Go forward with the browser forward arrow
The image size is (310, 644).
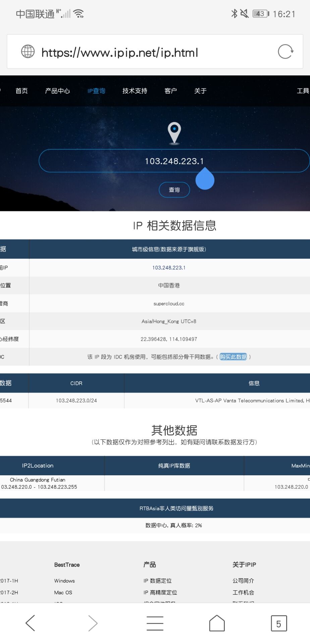93,623
